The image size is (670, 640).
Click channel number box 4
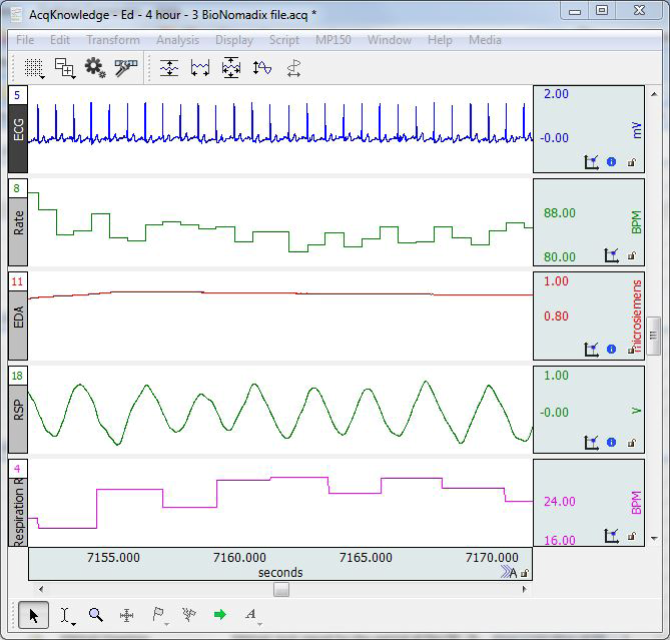point(18,469)
